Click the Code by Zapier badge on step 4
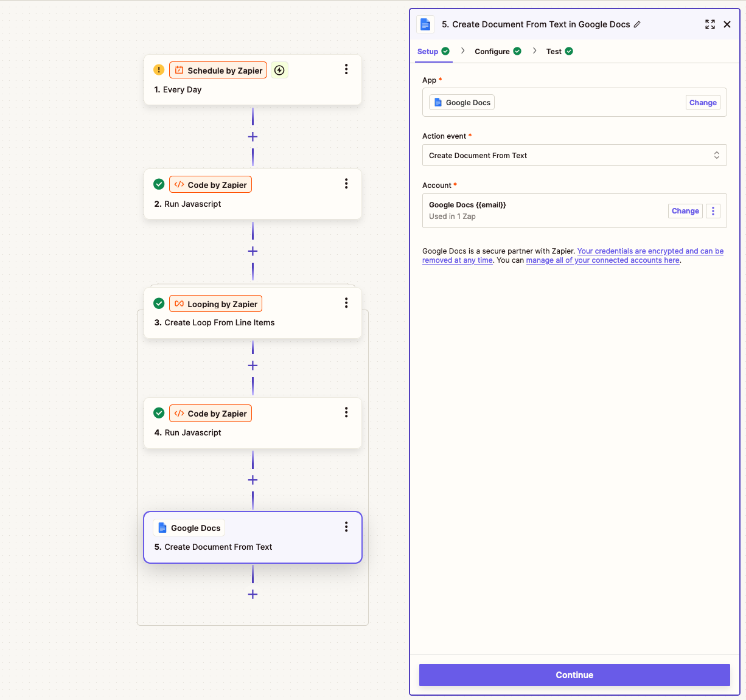The height and width of the screenshot is (700, 746). pos(211,414)
